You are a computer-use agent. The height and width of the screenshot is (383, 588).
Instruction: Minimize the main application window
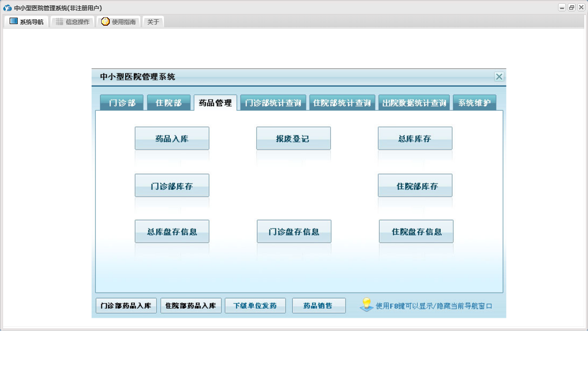click(562, 7)
